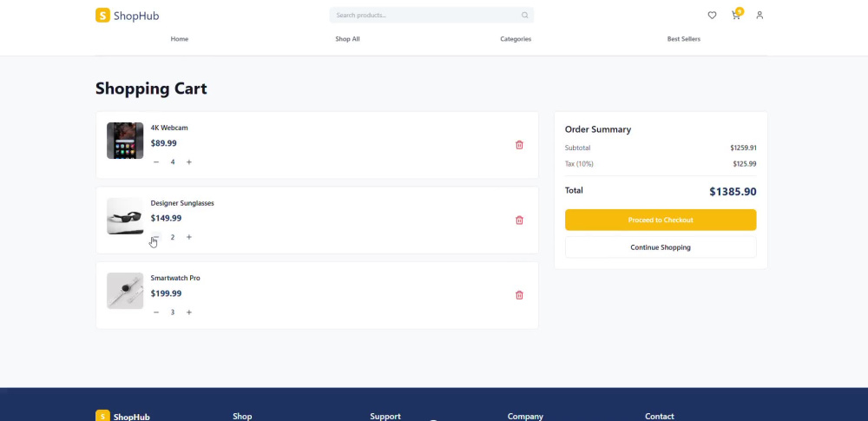Image resolution: width=868 pixels, height=421 pixels.
Task: Click the footer Contact heading
Action: click(660, 417)
